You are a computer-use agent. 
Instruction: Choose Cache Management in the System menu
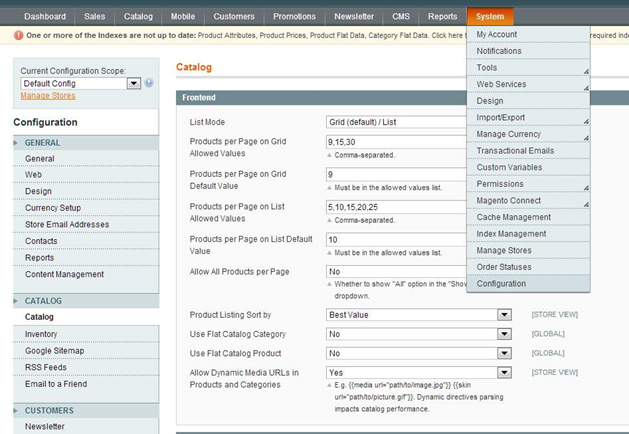[x=513, y=217]
